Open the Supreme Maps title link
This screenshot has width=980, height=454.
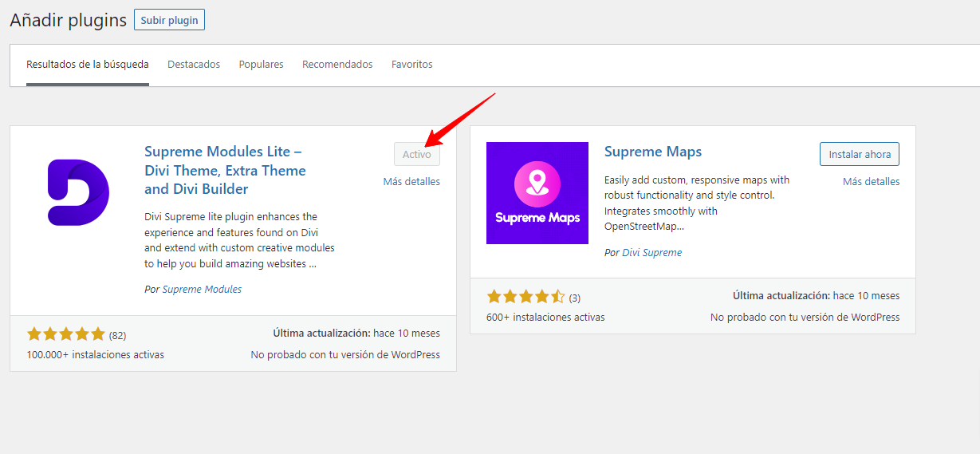coord(652,152)
